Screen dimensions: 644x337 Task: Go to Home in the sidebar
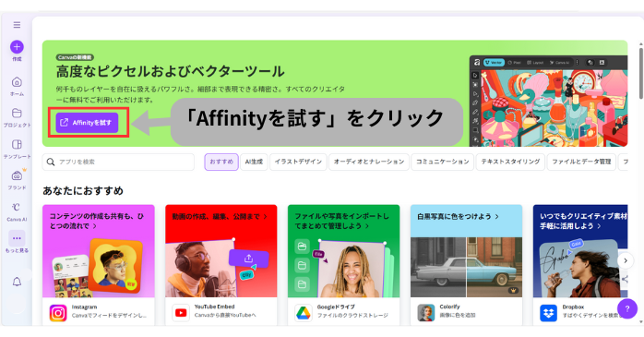tap(17, 82)
